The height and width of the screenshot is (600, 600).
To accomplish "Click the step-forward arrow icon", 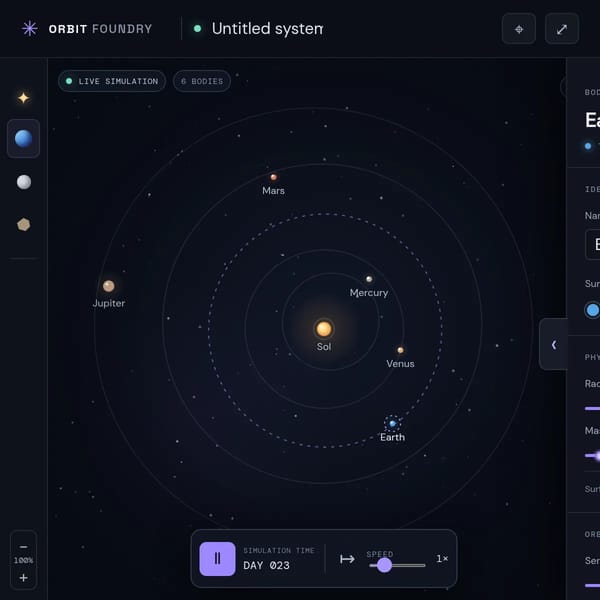I will pyautogui.click(x=347, y=559).
